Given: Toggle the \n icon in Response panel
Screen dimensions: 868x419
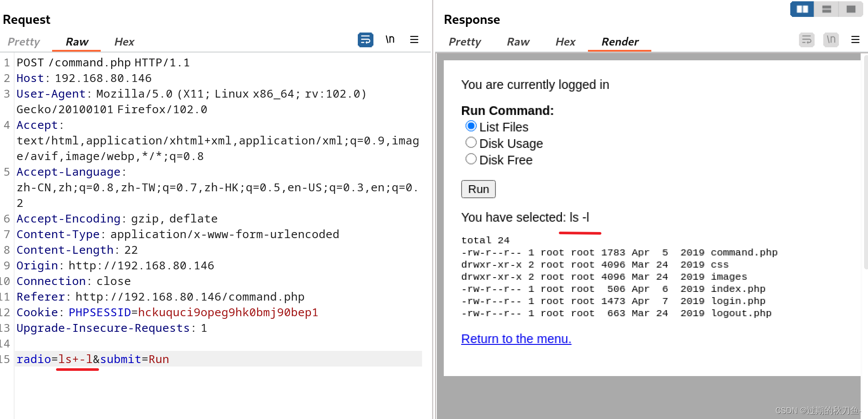Looking at the screenshot, I should point(831,40).
